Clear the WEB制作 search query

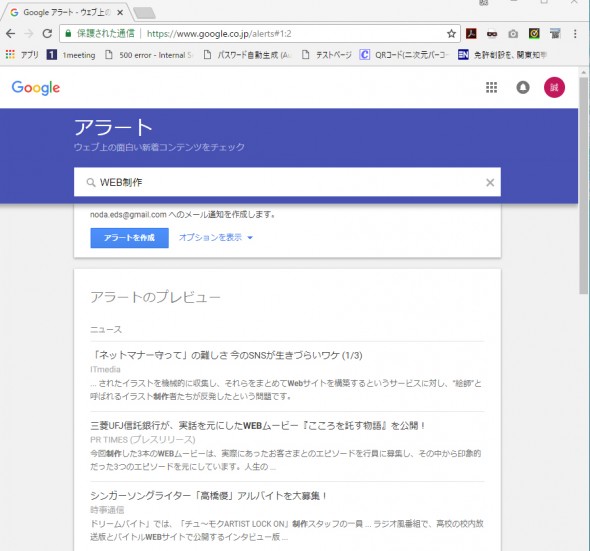(x=490, y=183)
